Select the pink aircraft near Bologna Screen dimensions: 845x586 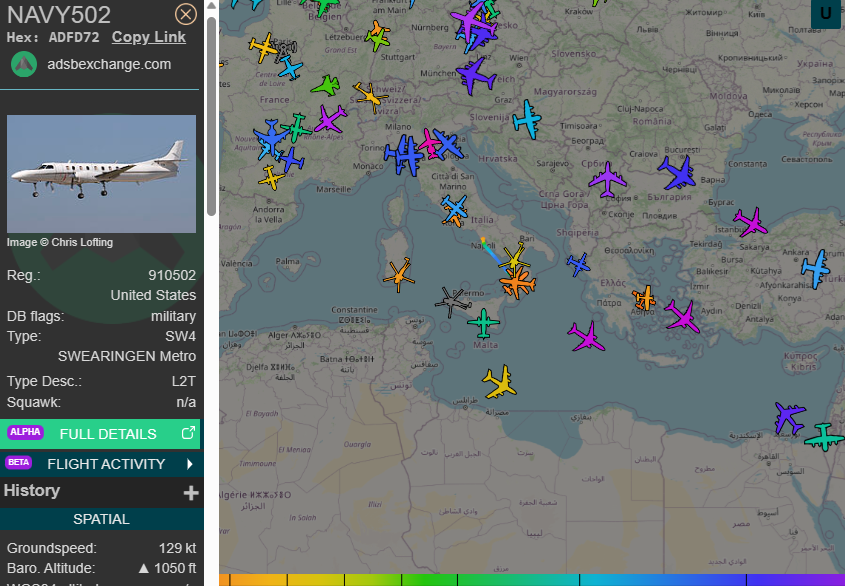[430, 144]
